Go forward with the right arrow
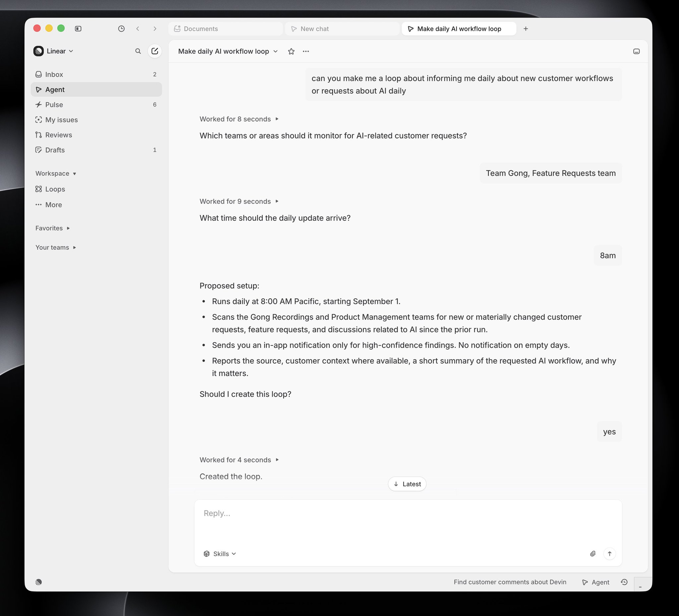The width and height of the screenshot is (679, 616). pos(155,29)
